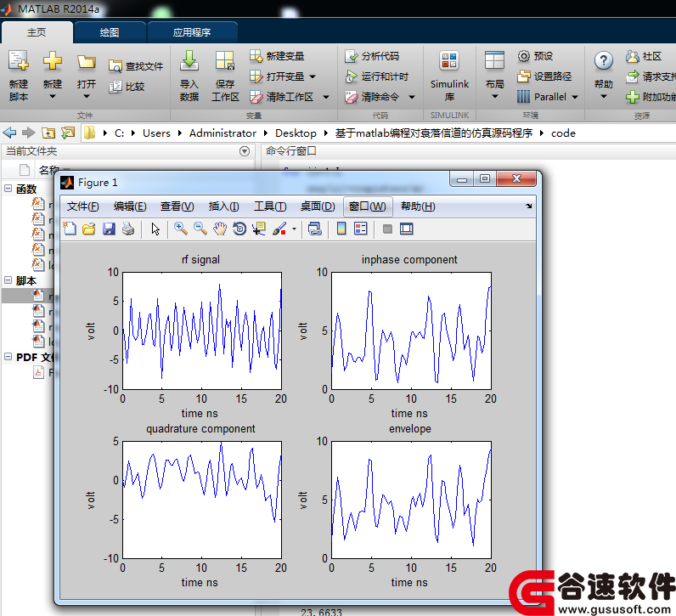Click Set Path (设置路径)
Viewport: 676px width, 616px height.
(x=544, y=76)
